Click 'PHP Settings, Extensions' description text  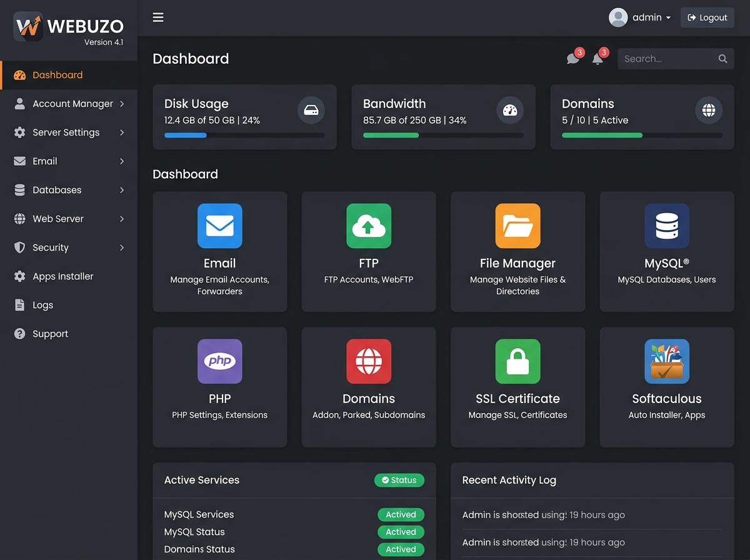220,415
